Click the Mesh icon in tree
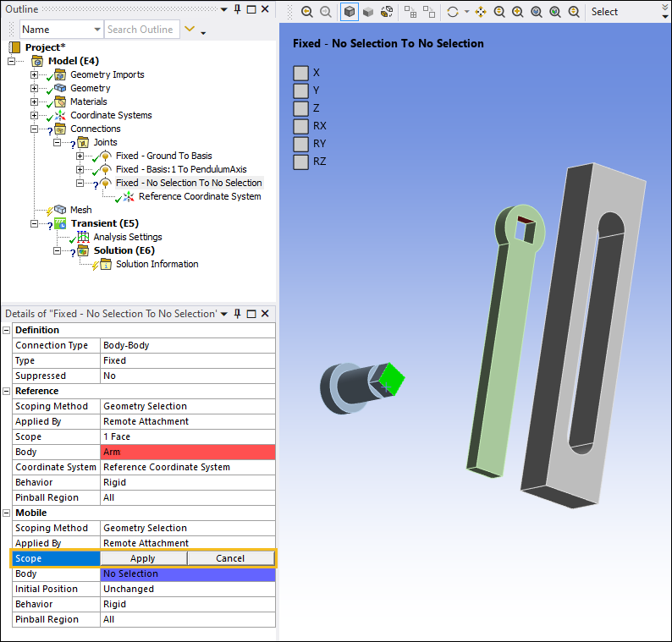 tap(60, 210)
